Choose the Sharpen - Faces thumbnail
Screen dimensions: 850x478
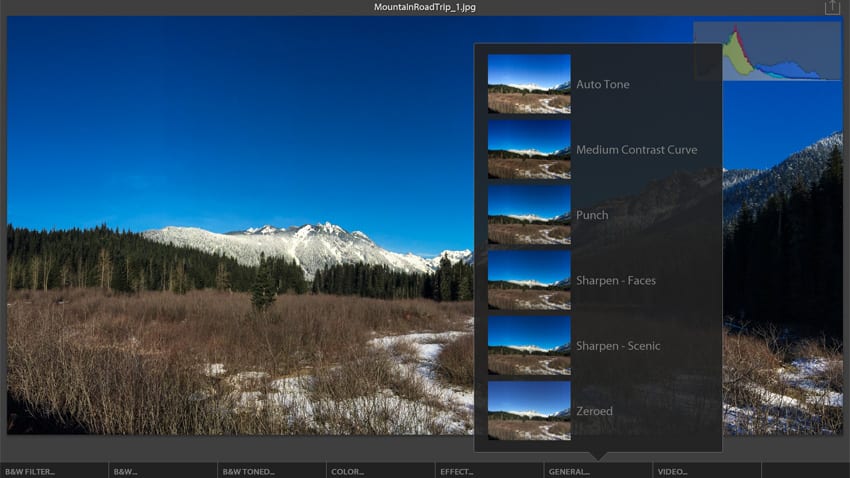(x=529, y=280)
